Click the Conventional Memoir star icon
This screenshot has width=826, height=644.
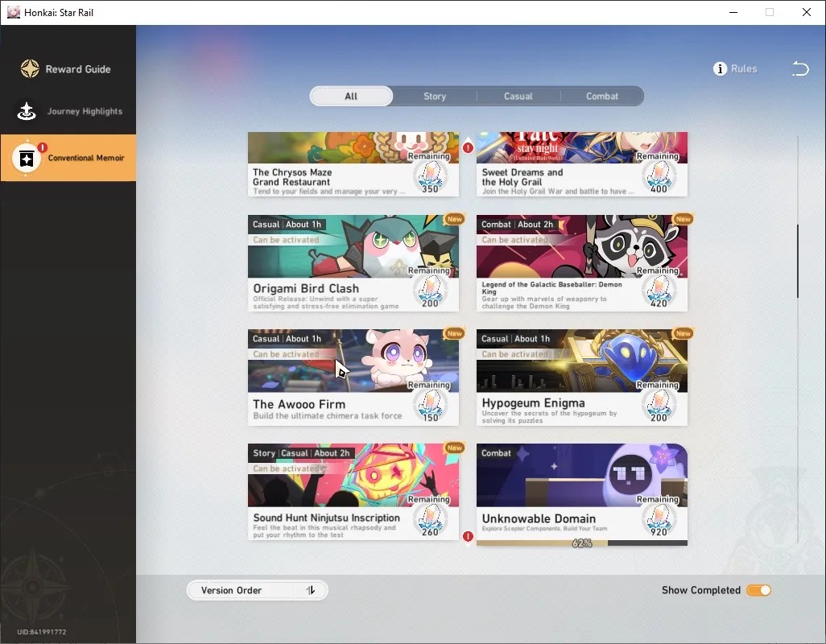pos(27,158)
